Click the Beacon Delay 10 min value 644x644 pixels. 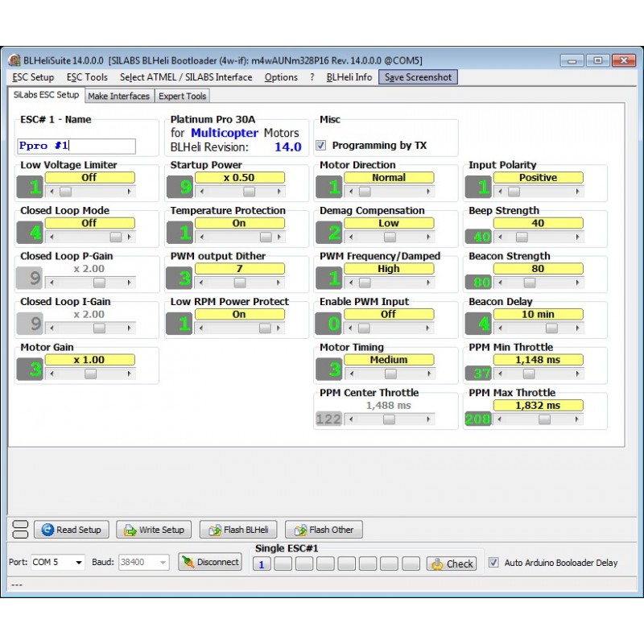538,314
